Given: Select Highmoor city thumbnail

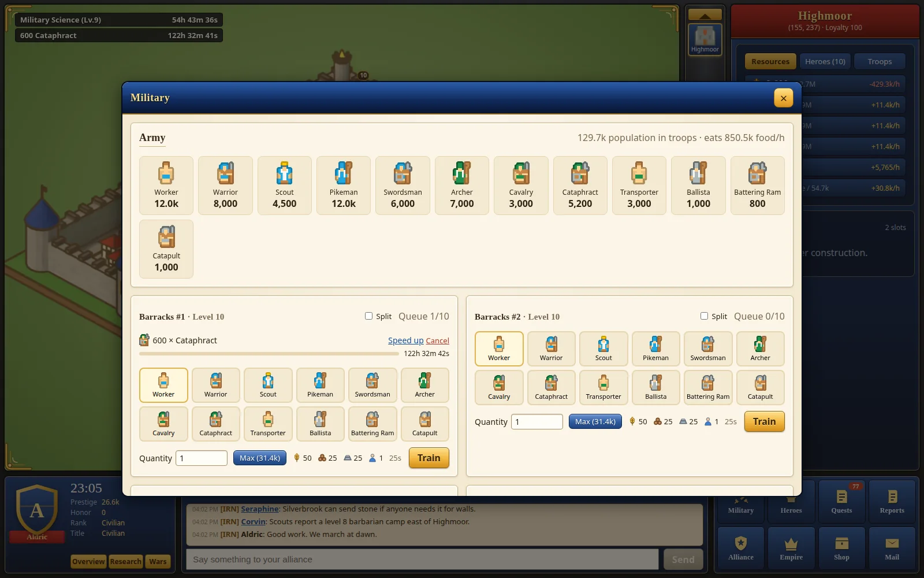Looking at the screenshot, I should (705, 39).
